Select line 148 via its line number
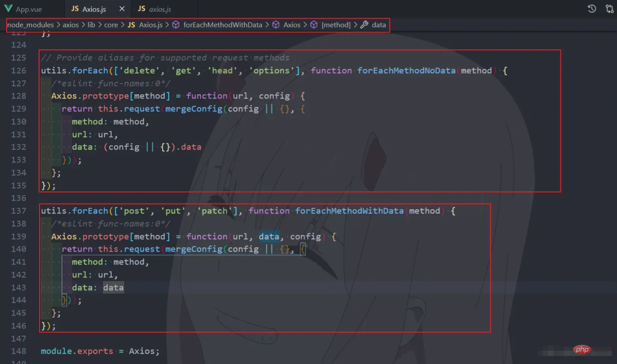The width and height of the screenshot is (617, 364). point(18,351)
